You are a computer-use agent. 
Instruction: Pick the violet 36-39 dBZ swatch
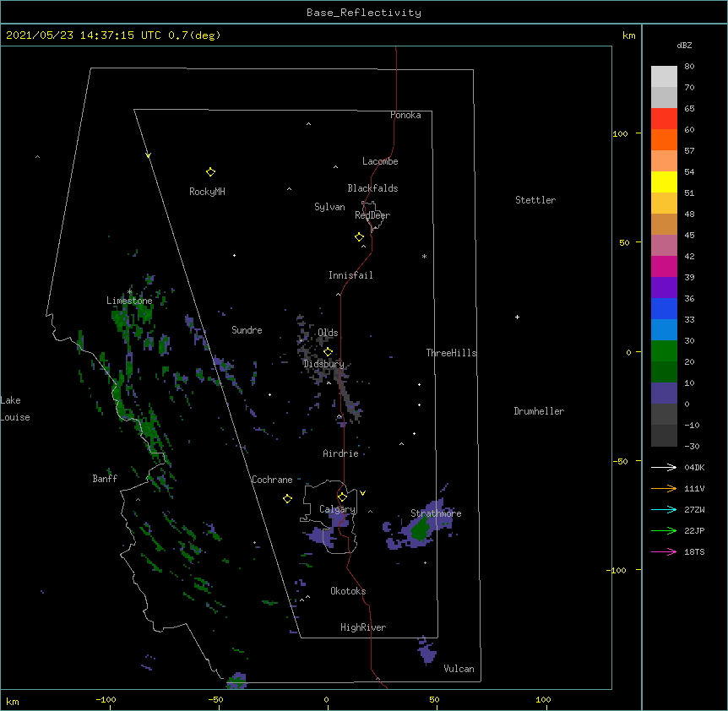664,288
